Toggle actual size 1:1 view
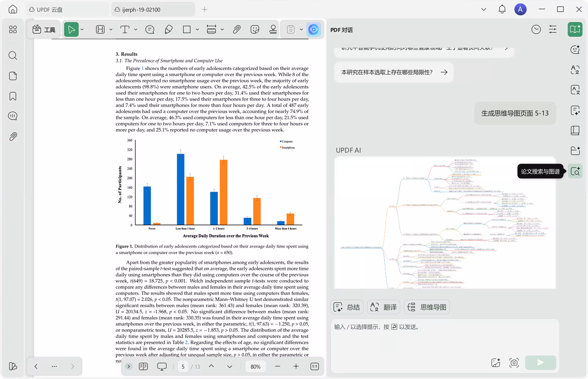Screen dimensions: 588x379 point(315,366)
